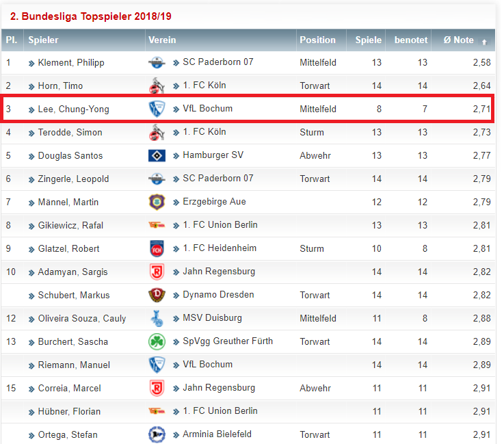
Task: Open VfL Bochum link in Lee row
Action: (x=208, y=108)
